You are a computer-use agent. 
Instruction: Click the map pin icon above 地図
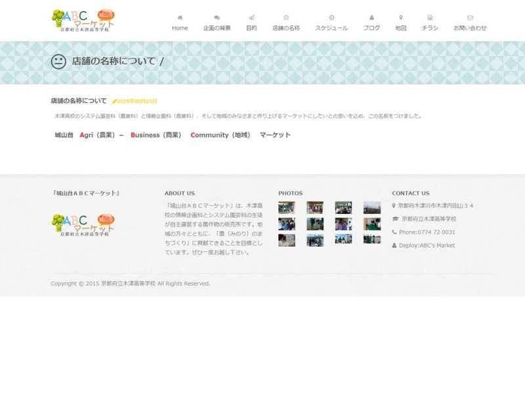(x=401, y=18)
